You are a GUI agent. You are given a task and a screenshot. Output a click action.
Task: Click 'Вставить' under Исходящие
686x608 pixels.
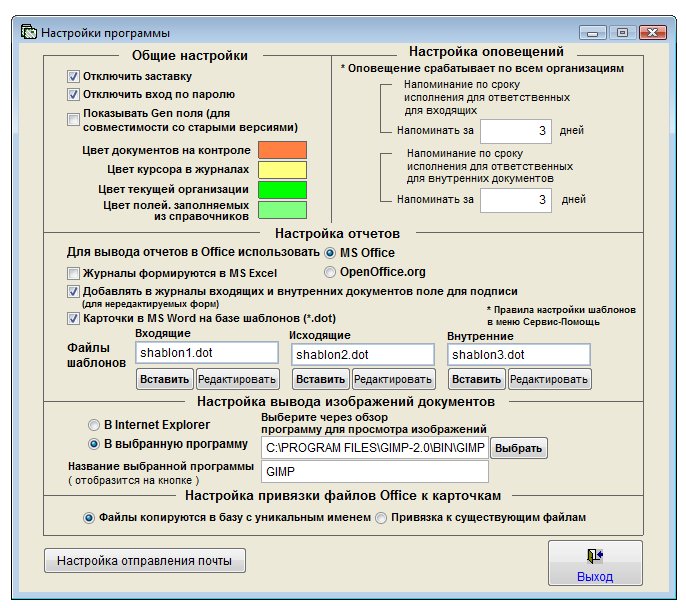[x=321, y=379]
